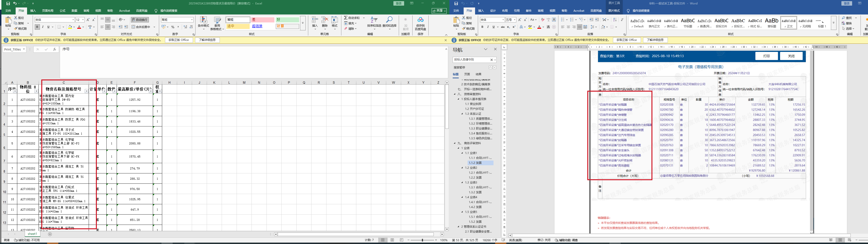Switch to Word's 图片格式 tab
This screenshot has height=244, width=868.
click(614, 11)
